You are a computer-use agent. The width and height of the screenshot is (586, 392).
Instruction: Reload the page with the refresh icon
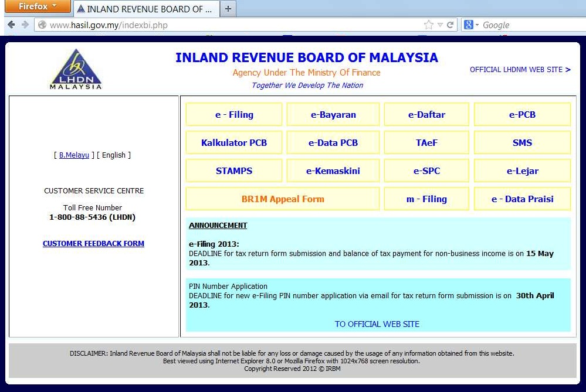click(x=450, y=25)
